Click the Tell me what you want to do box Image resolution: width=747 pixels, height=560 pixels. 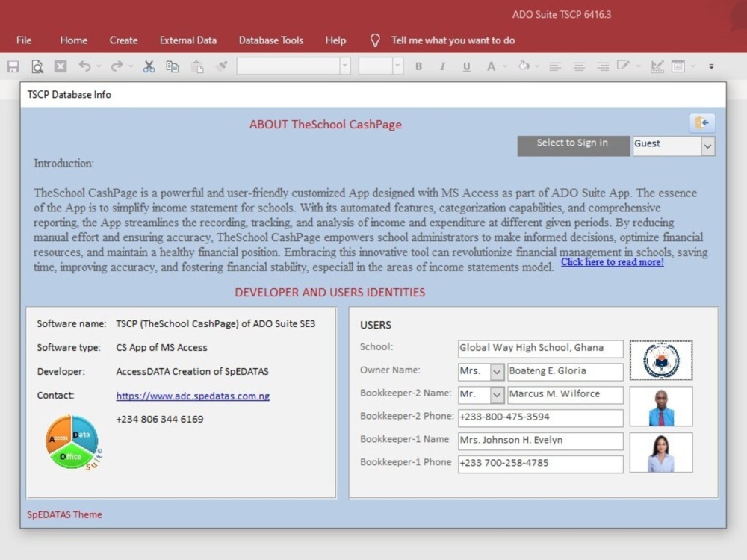click(x=453, y=40)
